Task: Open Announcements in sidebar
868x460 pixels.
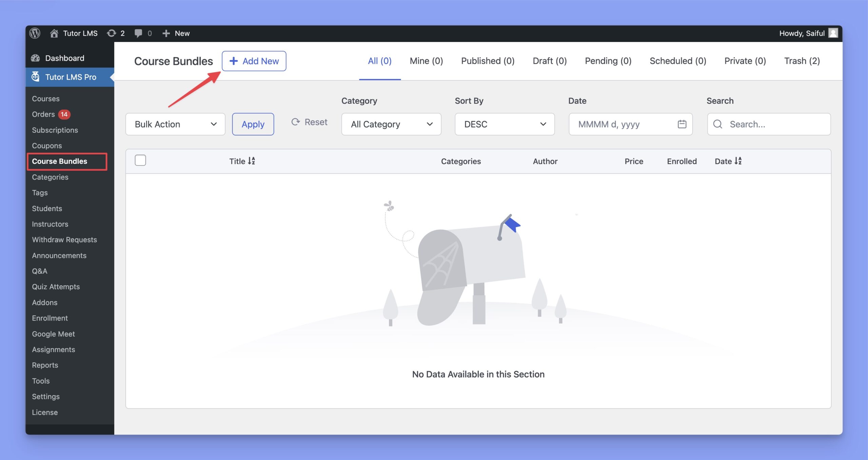Action: (59, 255)
